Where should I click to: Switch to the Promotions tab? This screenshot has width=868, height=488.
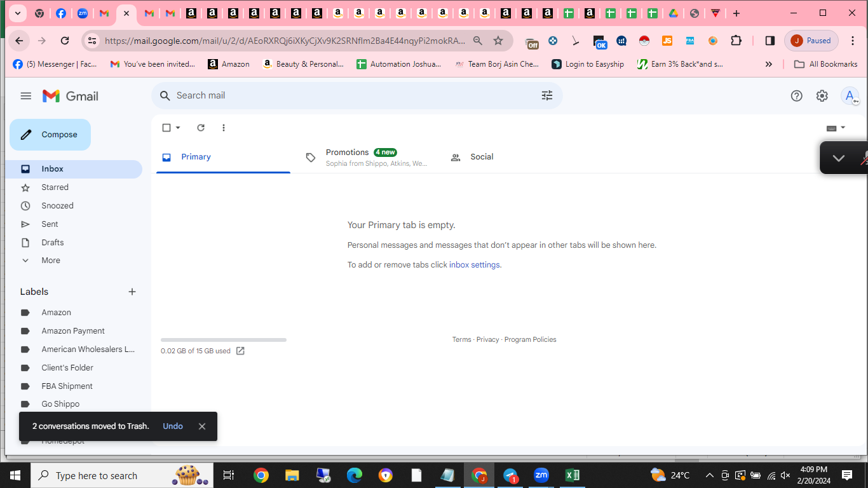(x=369, y=157)
